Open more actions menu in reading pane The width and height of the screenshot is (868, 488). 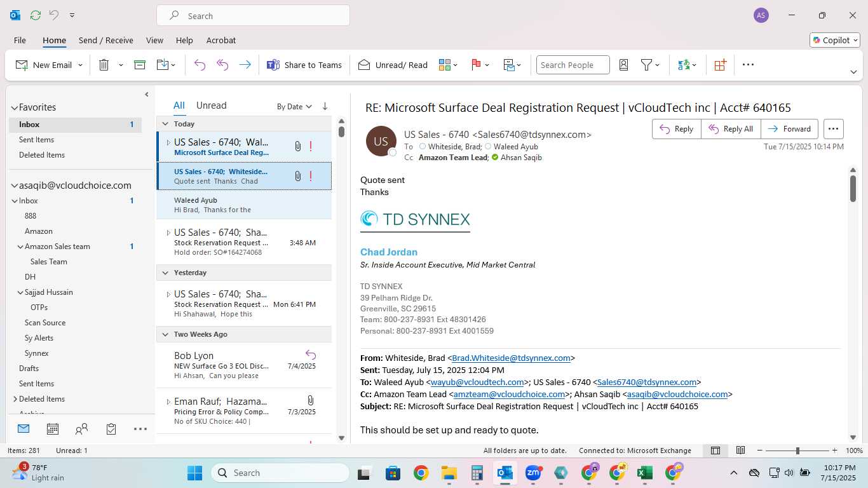[x=834, y=129]
